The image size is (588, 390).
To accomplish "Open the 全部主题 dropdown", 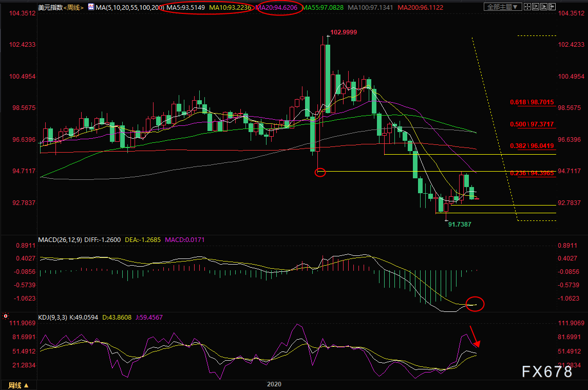I will (x=503, y=7).
